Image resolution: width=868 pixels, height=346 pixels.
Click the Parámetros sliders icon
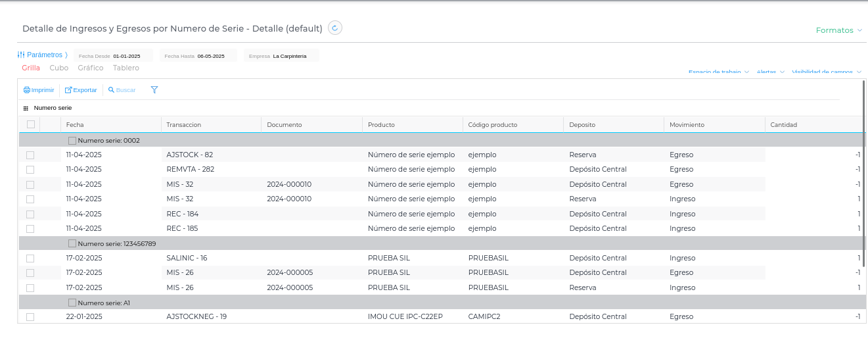[x=21, y=55]
